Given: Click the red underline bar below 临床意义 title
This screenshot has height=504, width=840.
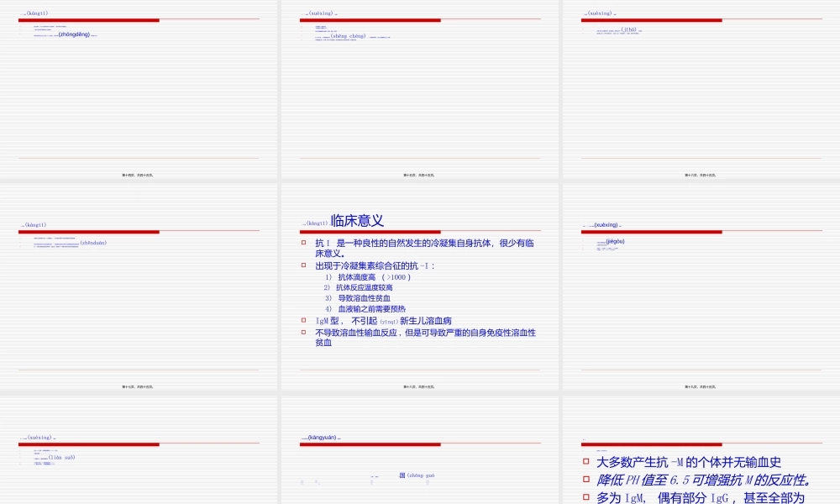Looking at the screenshot, I should click(370, 231).
